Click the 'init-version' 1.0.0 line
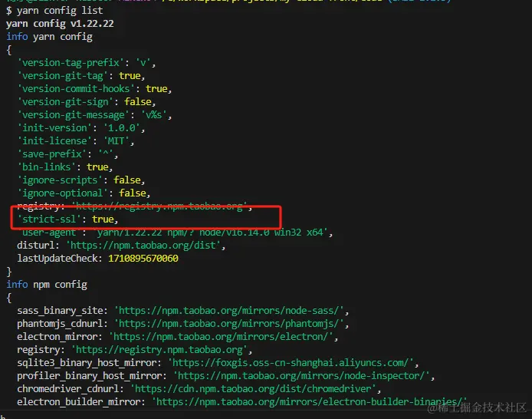Screen dimensions: 532x419 pyautogui.click(x=81, y=128)
